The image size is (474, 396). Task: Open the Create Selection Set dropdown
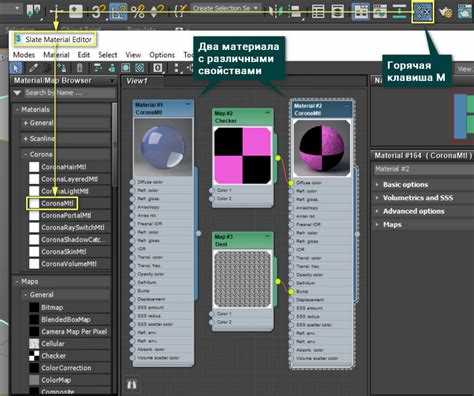tap(226, 8)
